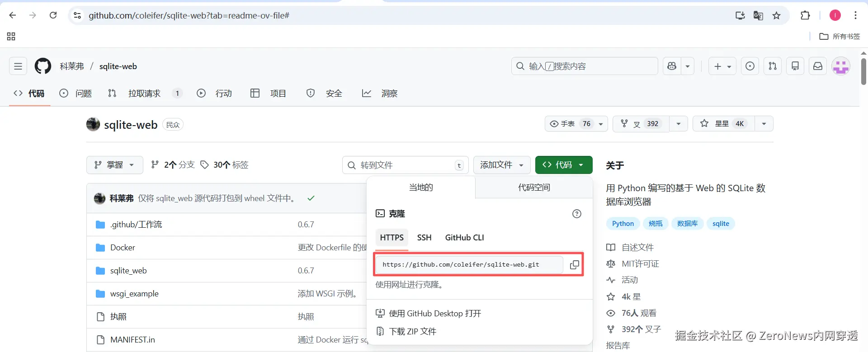Open the wsgi_example folder
This screenshot has width=868, height=352.
coord(134,294)
